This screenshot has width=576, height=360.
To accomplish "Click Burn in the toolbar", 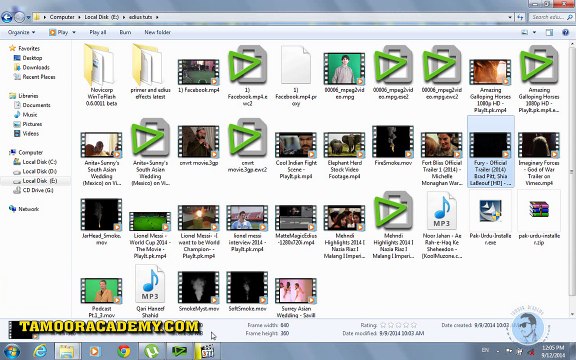I will point(125,32).
